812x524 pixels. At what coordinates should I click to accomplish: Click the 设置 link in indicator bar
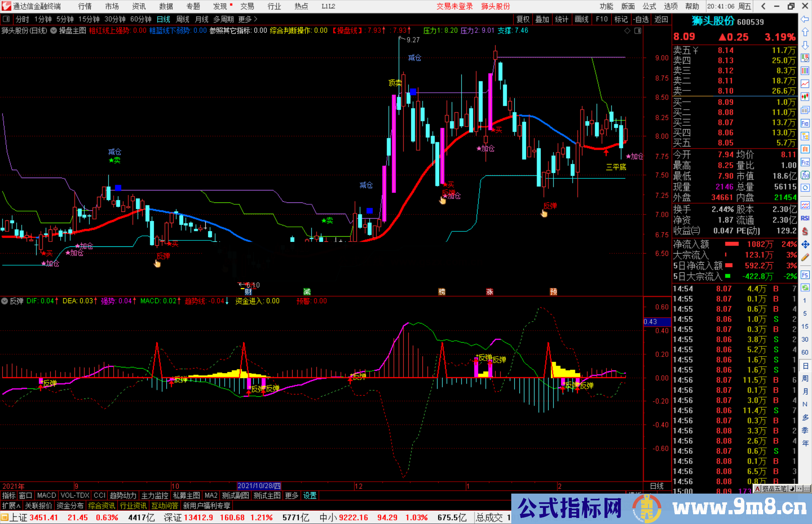[x=310, y=495]
